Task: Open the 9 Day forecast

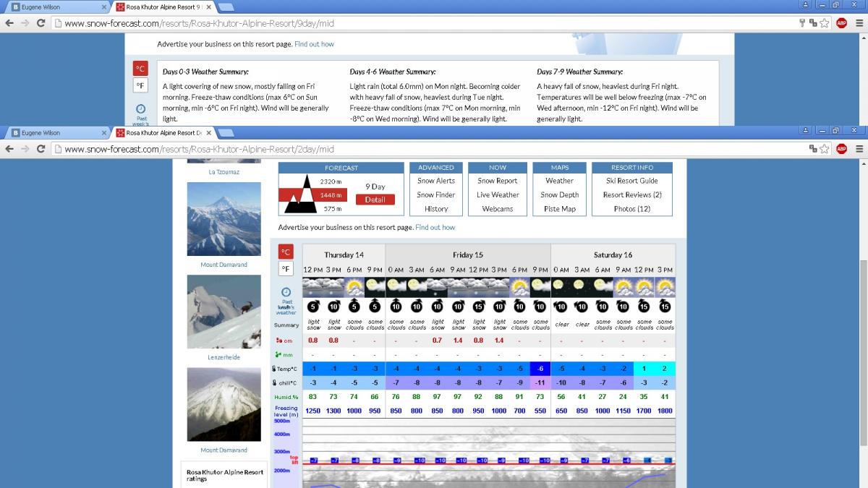Action: [375, 187]
